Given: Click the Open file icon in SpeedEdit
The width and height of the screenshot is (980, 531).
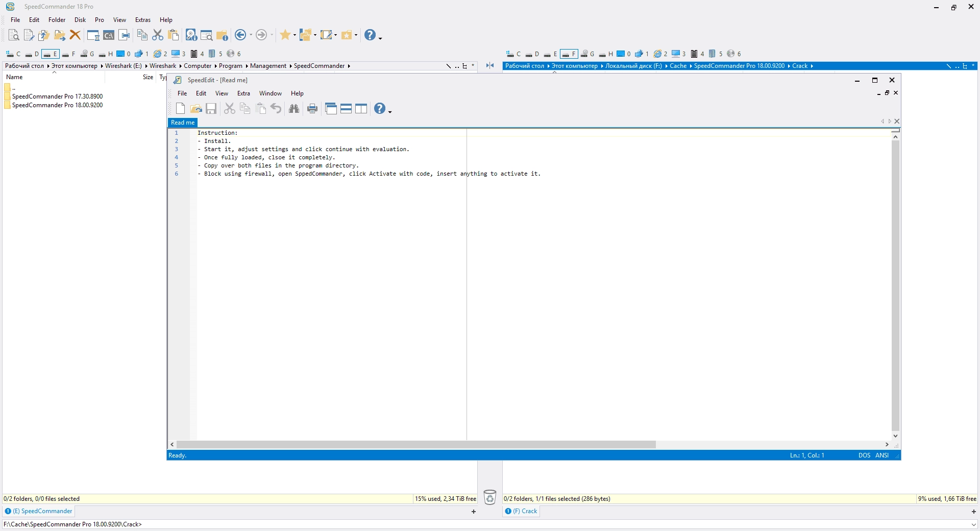Looking at the screenshot, I should tap(195, 108).
